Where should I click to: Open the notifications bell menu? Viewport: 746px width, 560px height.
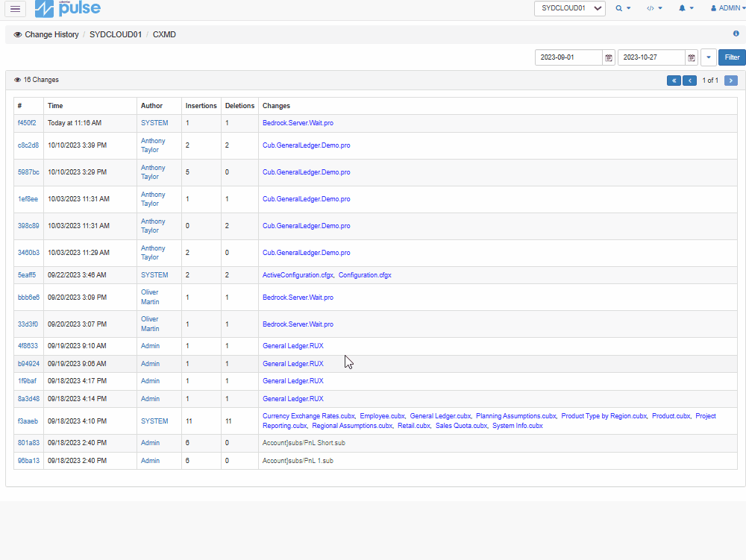[x=686, y=8]
